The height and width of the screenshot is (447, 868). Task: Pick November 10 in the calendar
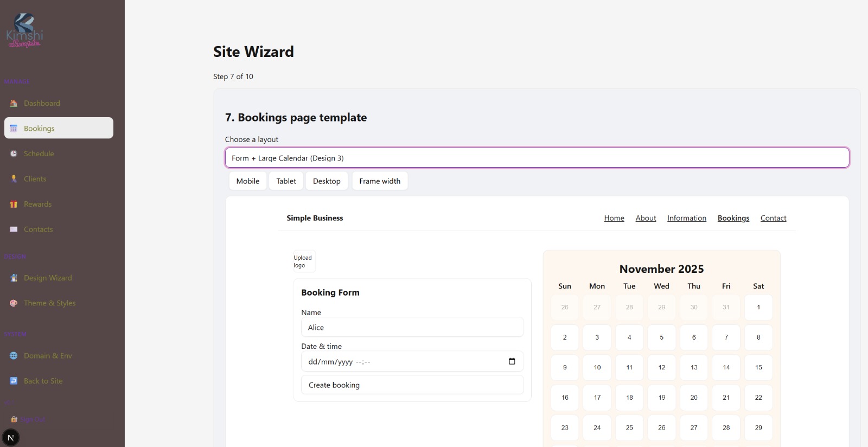point(597,367)
